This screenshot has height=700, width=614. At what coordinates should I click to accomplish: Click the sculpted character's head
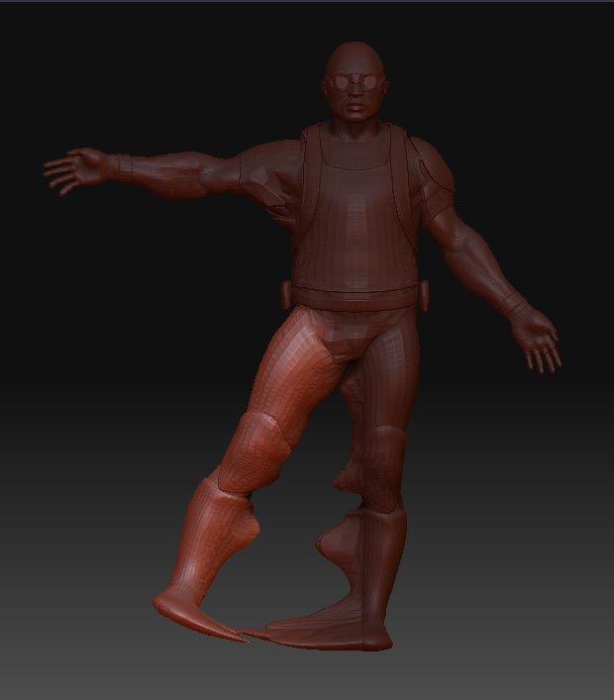tap(355, 81)
